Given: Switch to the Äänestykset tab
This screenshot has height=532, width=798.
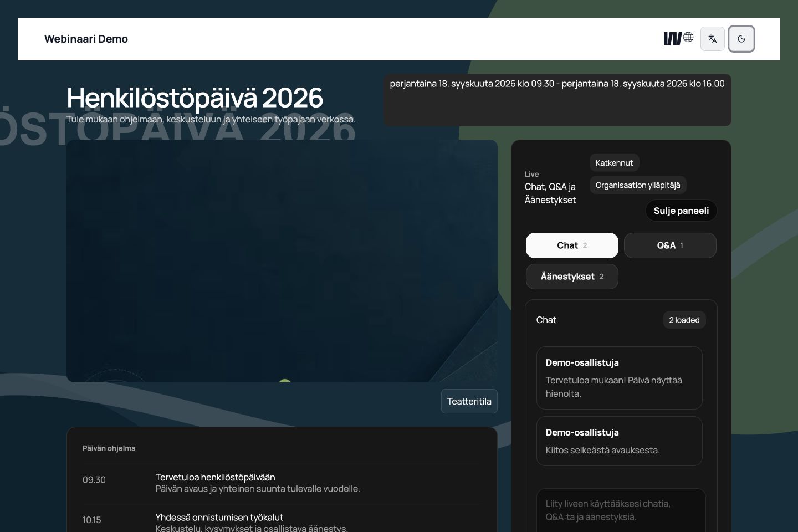Looking at the screenshot, I should pyautogui.click(x=572, y=277).
